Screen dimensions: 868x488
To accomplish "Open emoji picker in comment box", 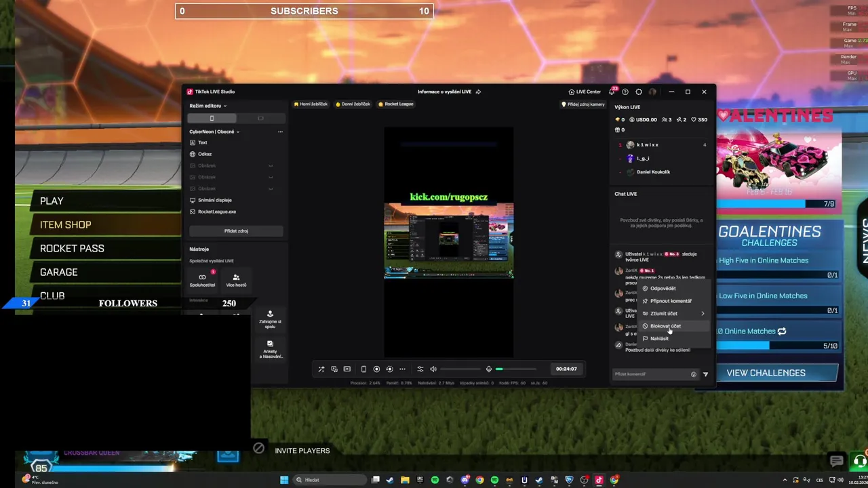I will tap(693, 374).
